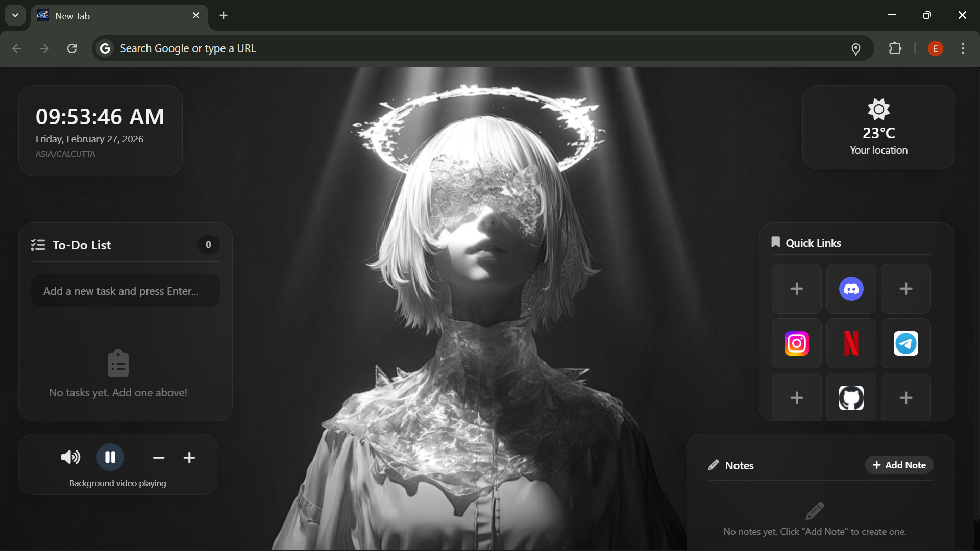Image resolution: width=980 pixels, height=551 pixels.
Task: Toggle the To-Do List checklist icon
Action: [38, 245]
